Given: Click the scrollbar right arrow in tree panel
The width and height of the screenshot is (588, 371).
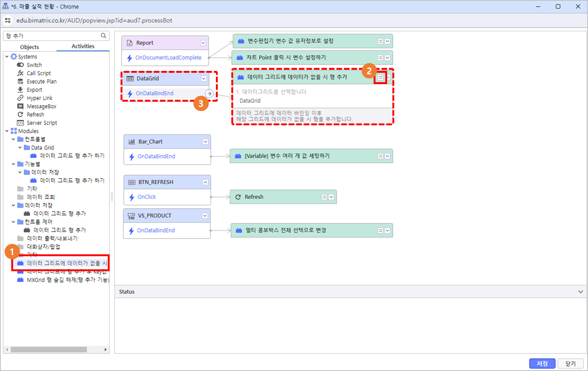Looking at the screenshot, I should point(106,350).
